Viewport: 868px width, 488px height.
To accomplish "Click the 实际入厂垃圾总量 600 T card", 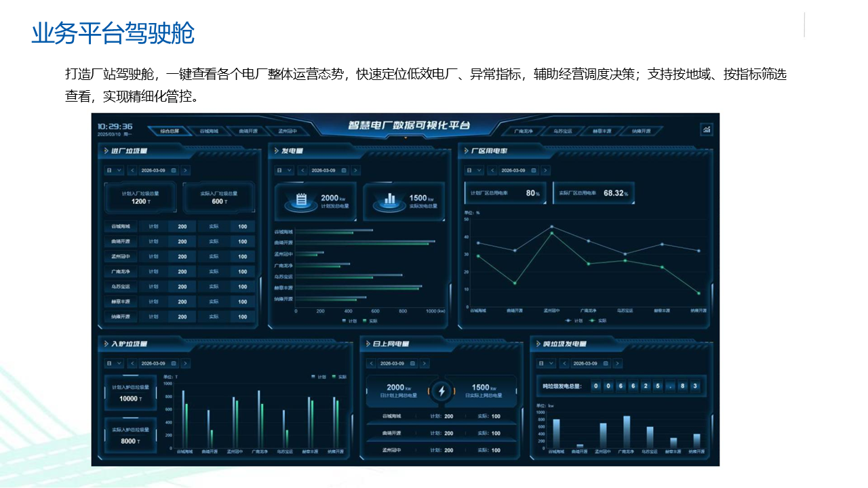I will pos(218,197).
